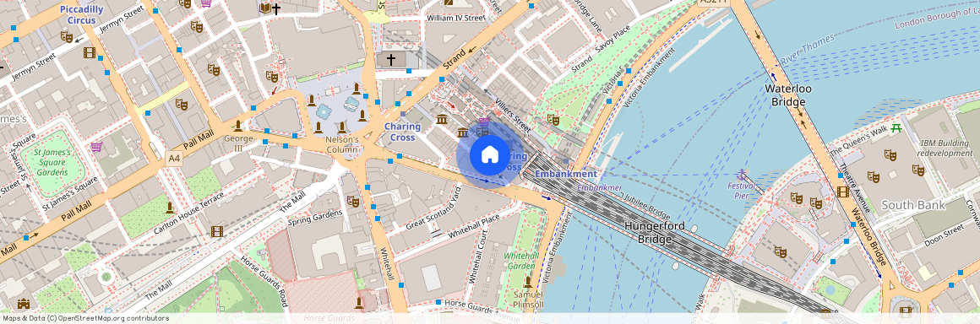Select the Whitehall Place label
This screenshot has height=324, width=980.
point(473,226)
